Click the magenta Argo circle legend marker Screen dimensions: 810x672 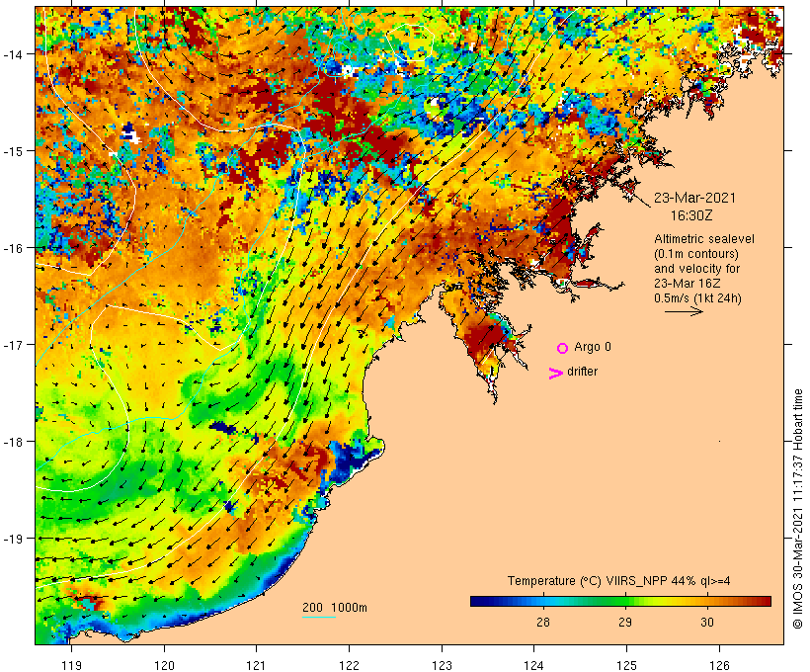tap(563, 348)
